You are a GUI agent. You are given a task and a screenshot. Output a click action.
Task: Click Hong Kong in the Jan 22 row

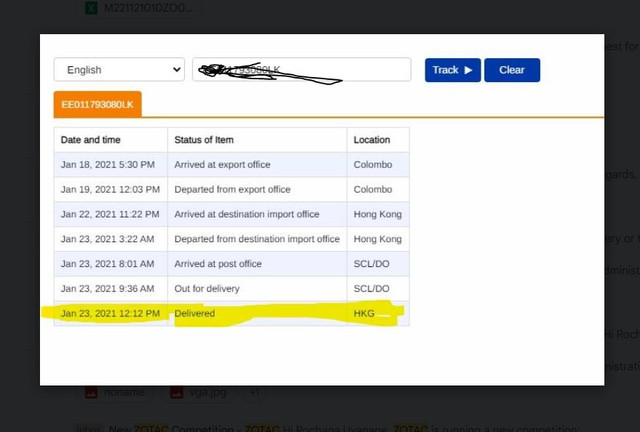click(x=378, y=214)
